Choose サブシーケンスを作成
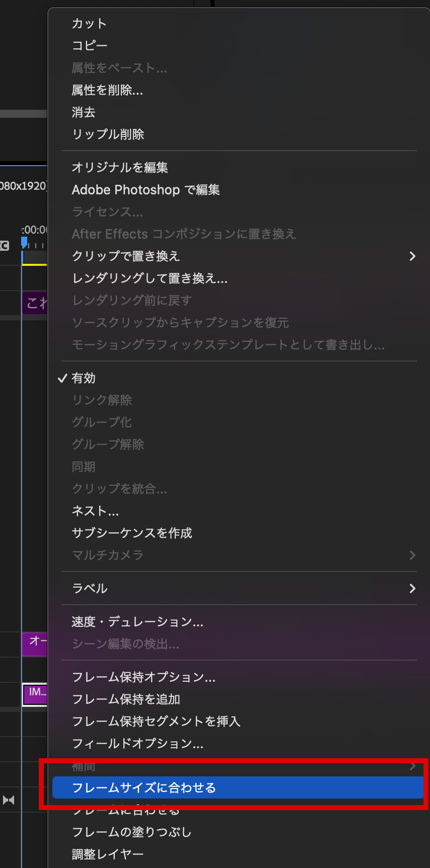 point(132,533)
